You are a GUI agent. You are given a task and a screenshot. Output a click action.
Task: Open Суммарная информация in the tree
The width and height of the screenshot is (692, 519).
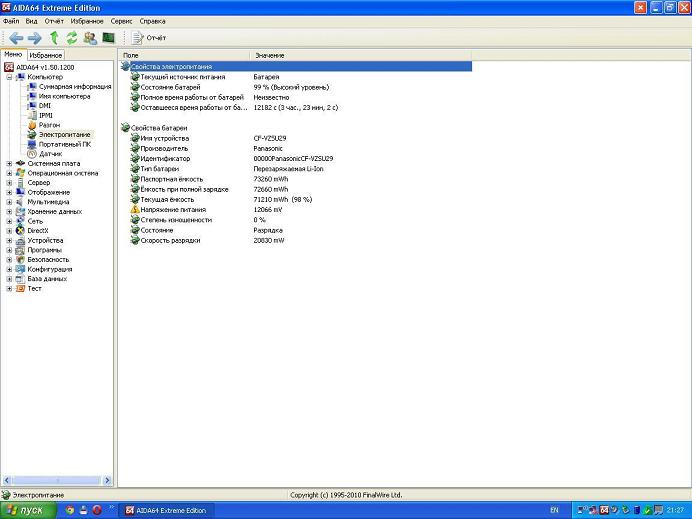tap(75, 87)
